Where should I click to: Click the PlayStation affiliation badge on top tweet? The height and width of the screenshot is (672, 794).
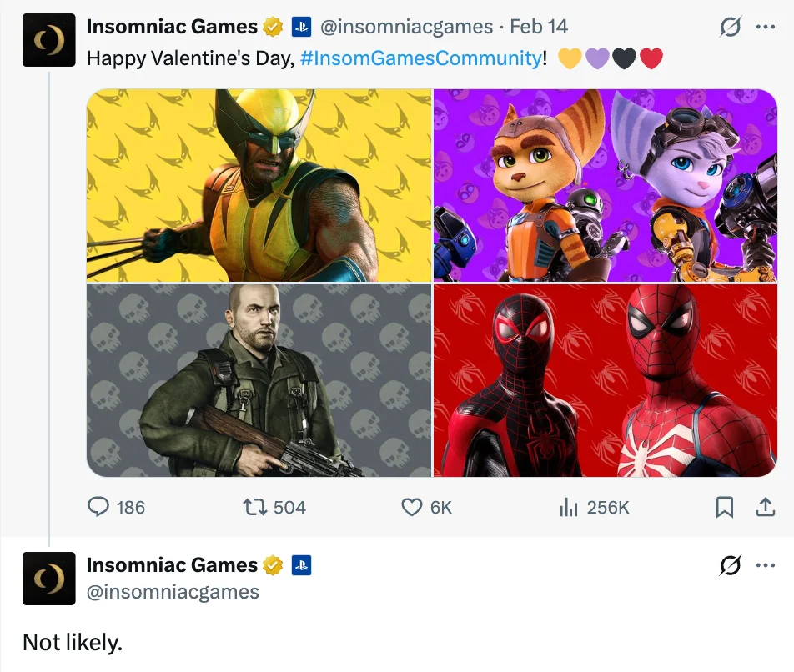301,27
